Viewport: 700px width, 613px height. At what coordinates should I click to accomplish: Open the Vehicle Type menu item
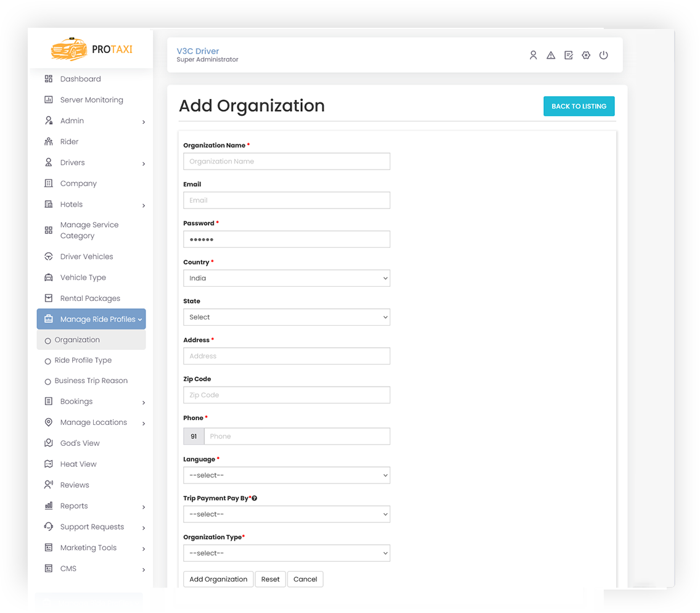[x=91, y=278]
